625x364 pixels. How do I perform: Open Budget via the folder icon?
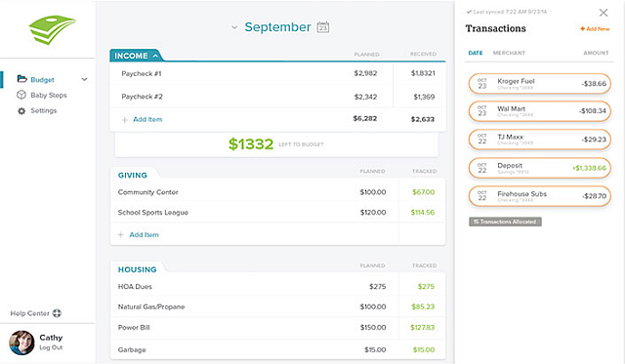pyautogui.click(x=21, y=79)
